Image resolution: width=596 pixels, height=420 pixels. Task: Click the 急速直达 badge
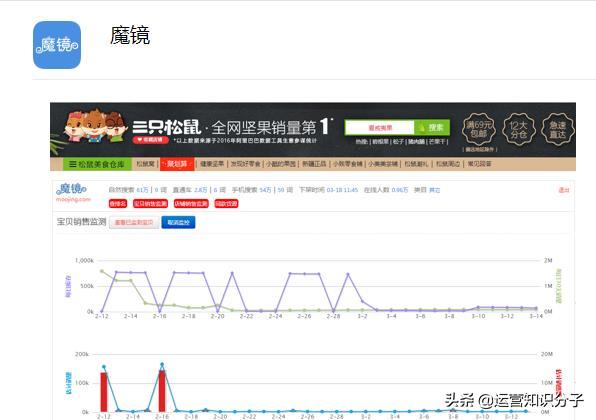point(558,129)
